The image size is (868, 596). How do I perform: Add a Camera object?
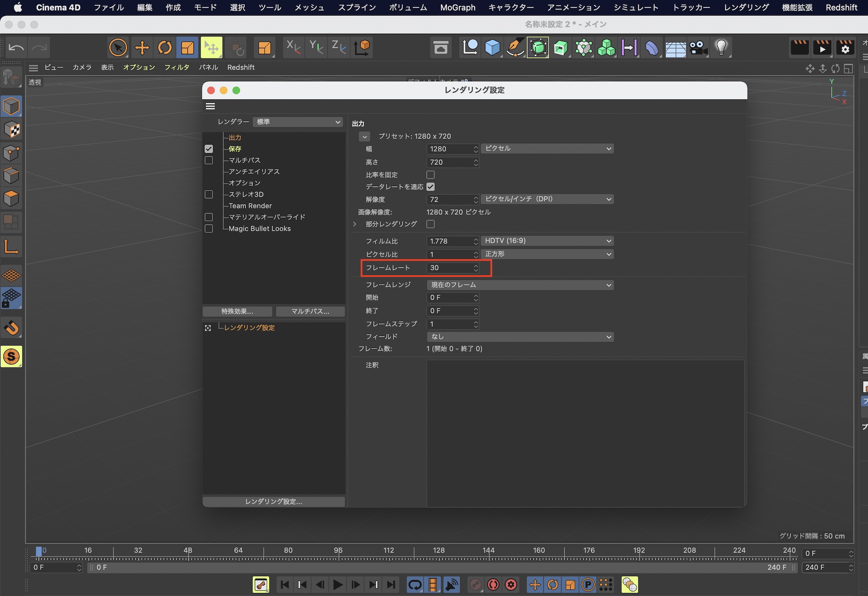click(x=698, y=47)
